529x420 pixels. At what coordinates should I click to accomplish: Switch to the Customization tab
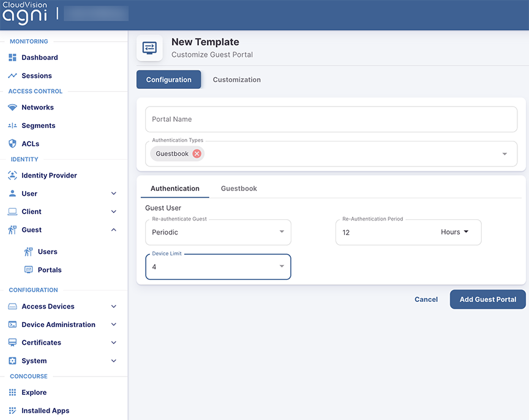236,80
